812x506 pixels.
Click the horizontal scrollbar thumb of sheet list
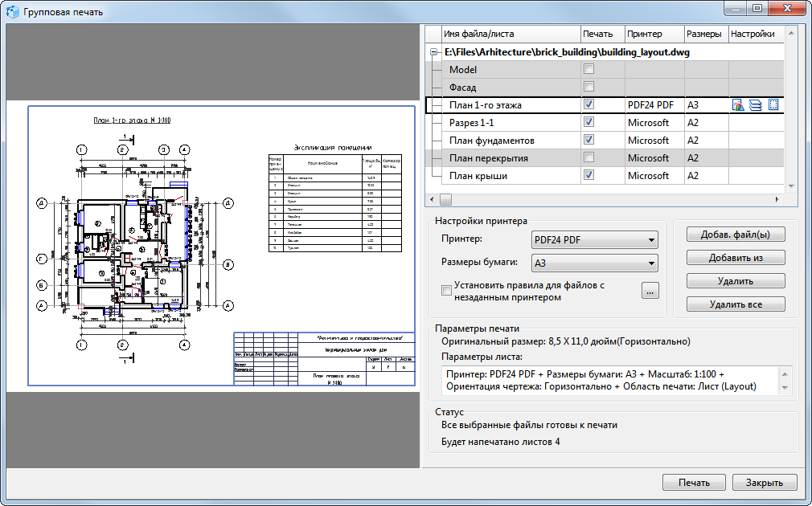(445, 198)
